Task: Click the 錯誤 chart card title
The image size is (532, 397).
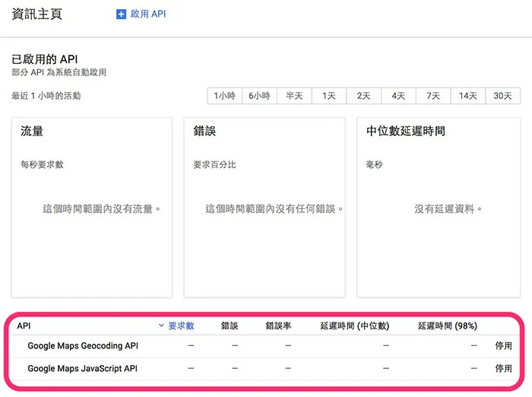Action: (204, 131)
